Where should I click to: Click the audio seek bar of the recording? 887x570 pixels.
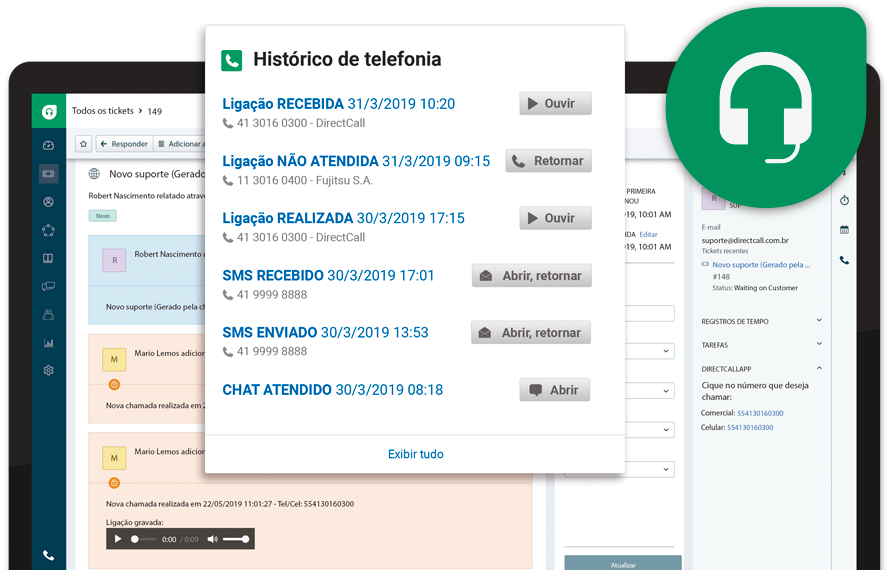tap(144, 539)
